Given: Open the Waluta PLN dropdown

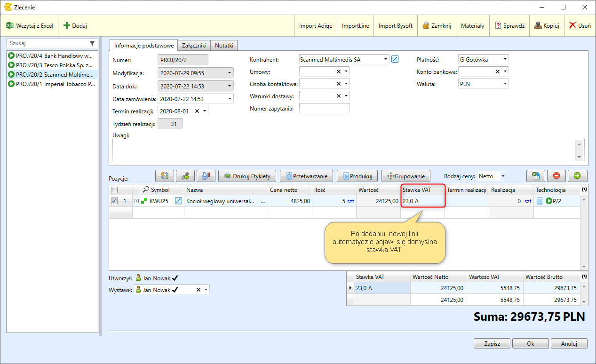Looking at the screenshot, I should 505,84.
